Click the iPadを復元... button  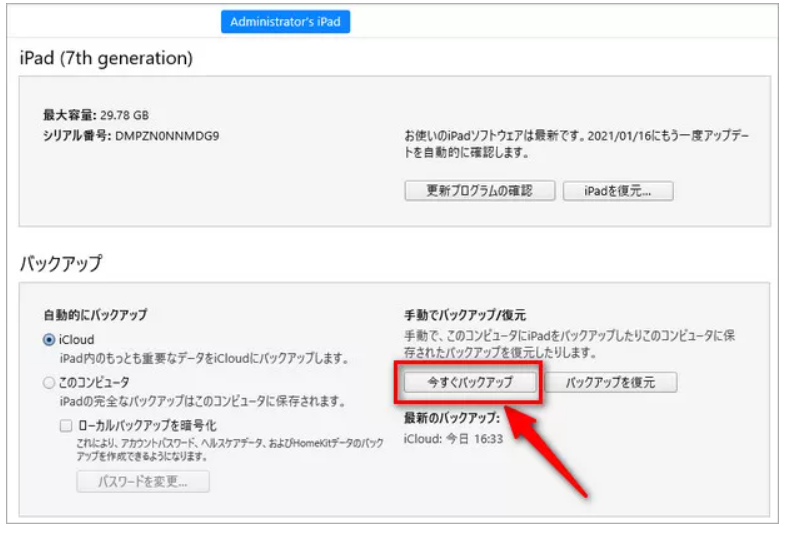click(x=618, y=190)
